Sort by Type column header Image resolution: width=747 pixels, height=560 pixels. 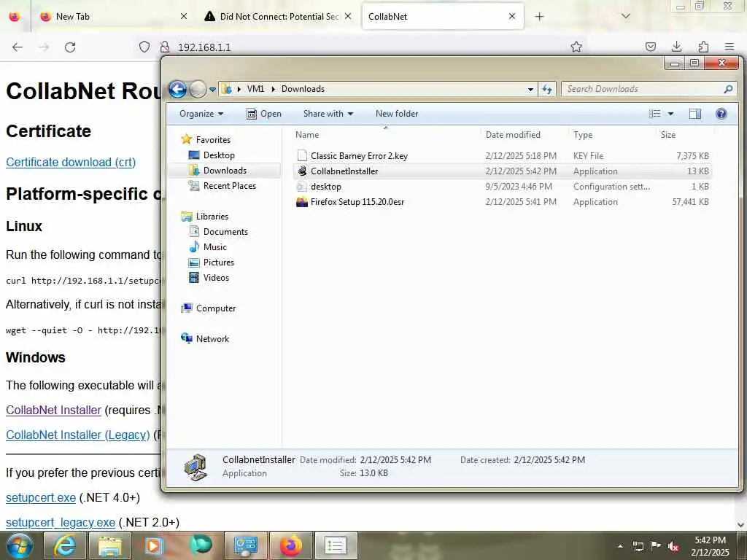[x=613, y=135]
